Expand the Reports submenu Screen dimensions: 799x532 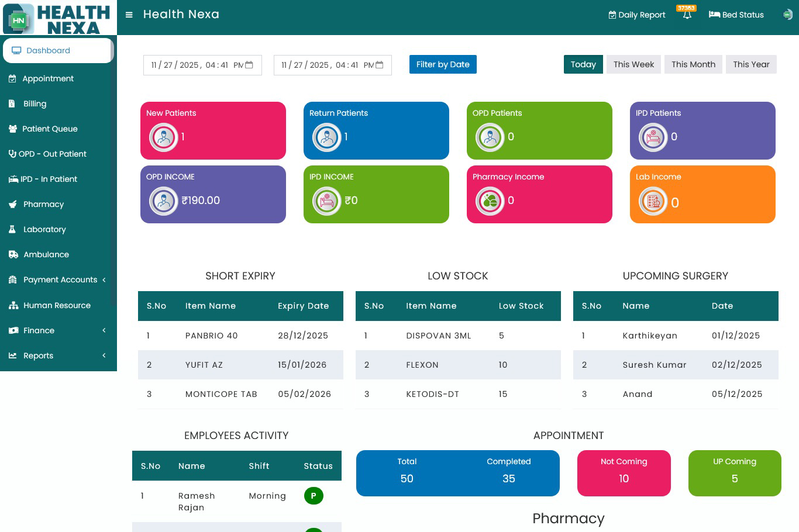click(104, 355)
